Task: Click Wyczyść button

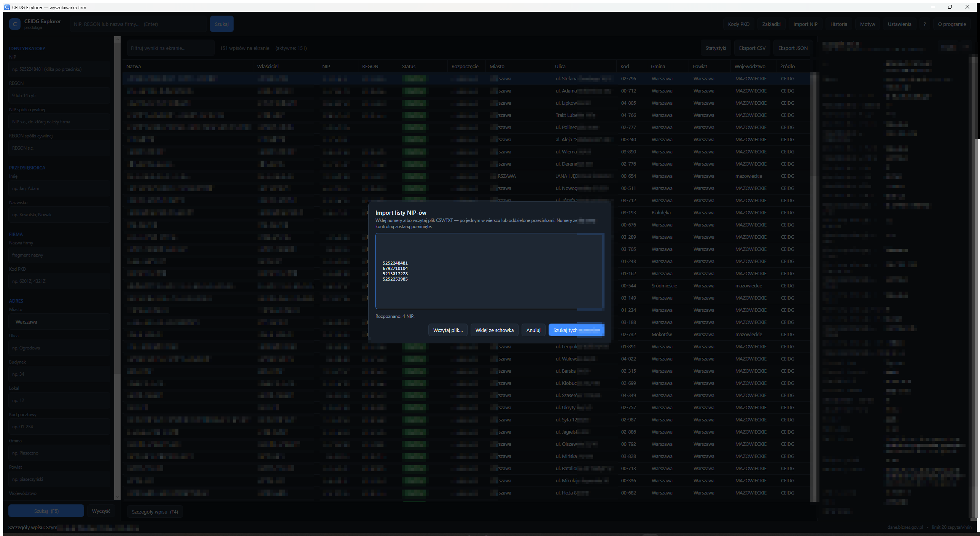Action: point(101,511)
